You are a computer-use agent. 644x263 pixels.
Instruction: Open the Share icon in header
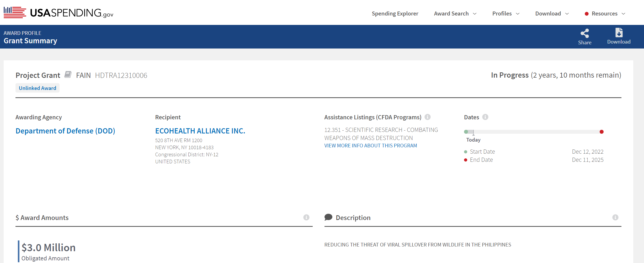point(585,33)
